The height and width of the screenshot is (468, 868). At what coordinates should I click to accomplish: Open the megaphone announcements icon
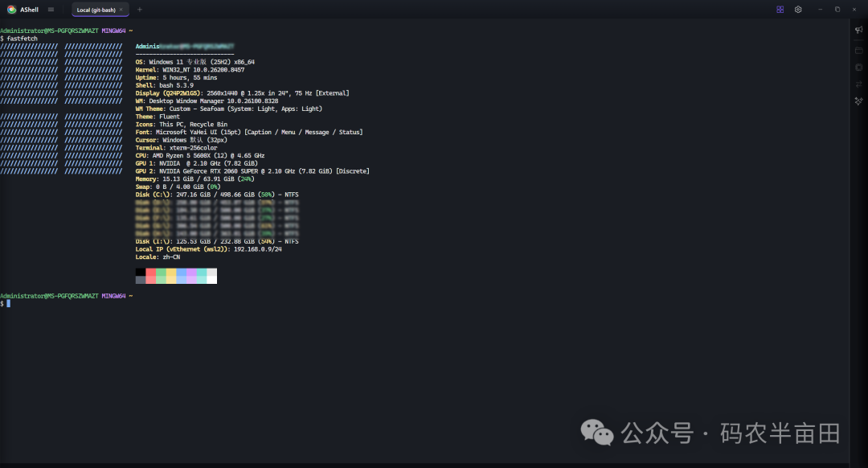858,30
